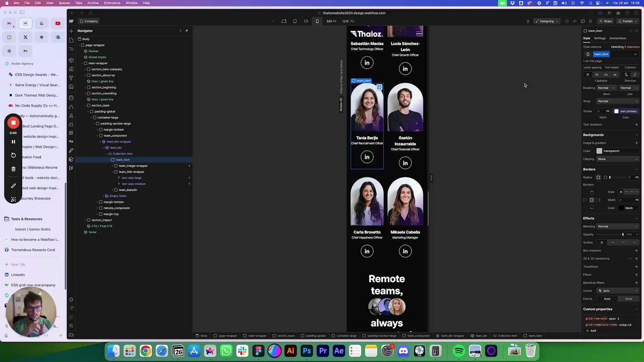Click the Webflow logo menu icon
This screenshot has height=362, width=644.
71,21
